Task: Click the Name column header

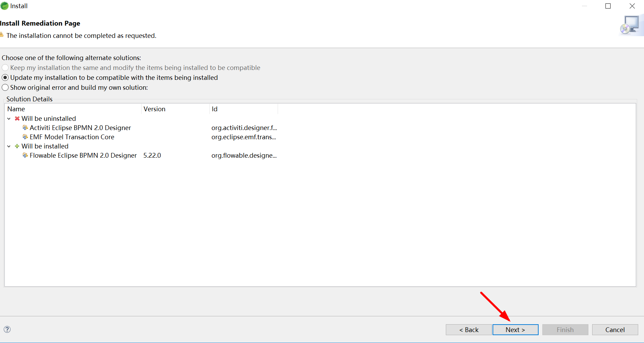Action: pyautogui.click(x=73, y=109)
